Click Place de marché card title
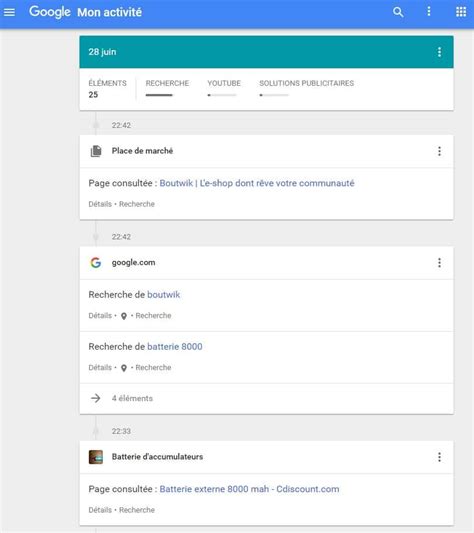Image resolution: width=474 pixels, height=533 pixels. (x=142, y=151)
